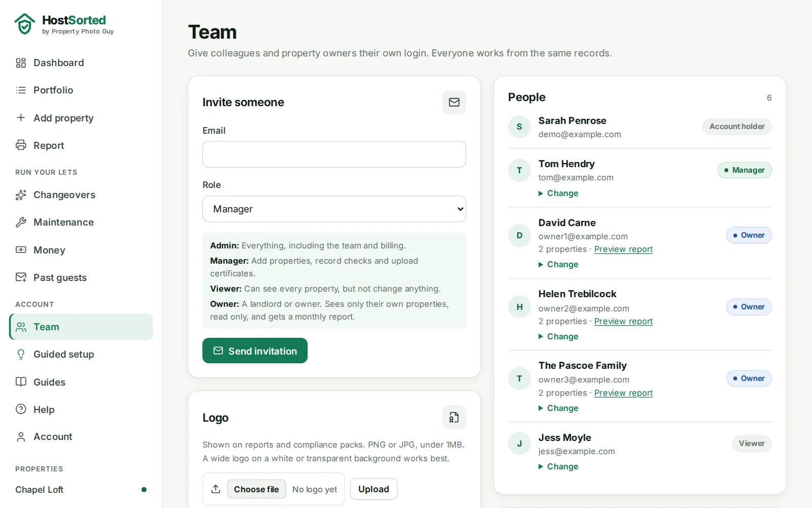Click the Guides book icon

[x=21, y=382]
